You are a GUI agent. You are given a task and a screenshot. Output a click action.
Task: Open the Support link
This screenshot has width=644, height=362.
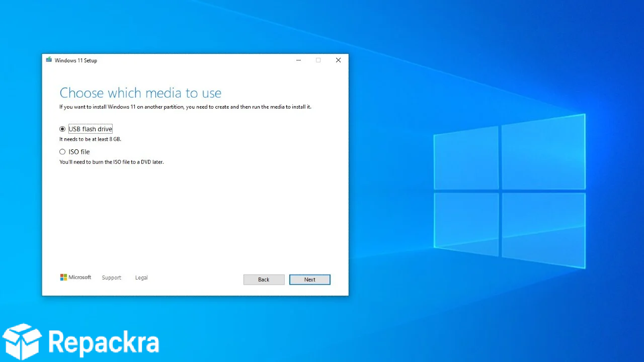pyautogui.click(x=112, y=278)
